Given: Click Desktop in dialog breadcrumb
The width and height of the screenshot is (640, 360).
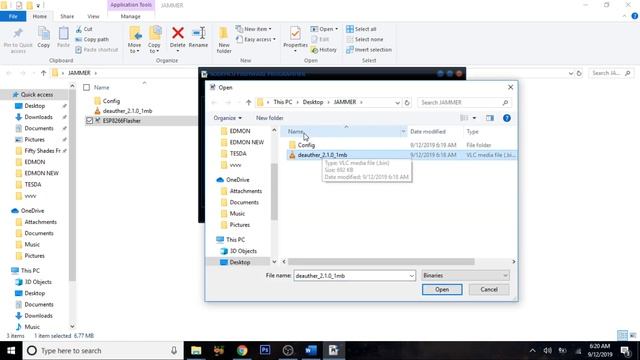Looking at the screenshot, I should click(313, 102).
